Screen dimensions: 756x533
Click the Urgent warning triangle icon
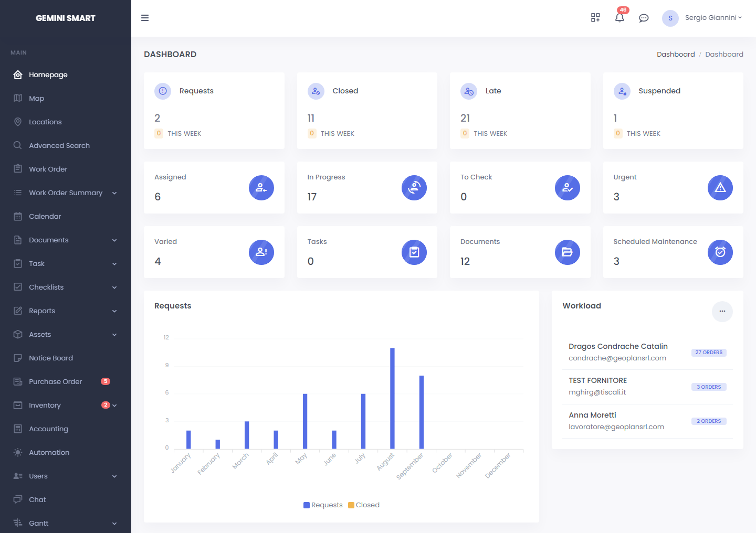[720, 187]
